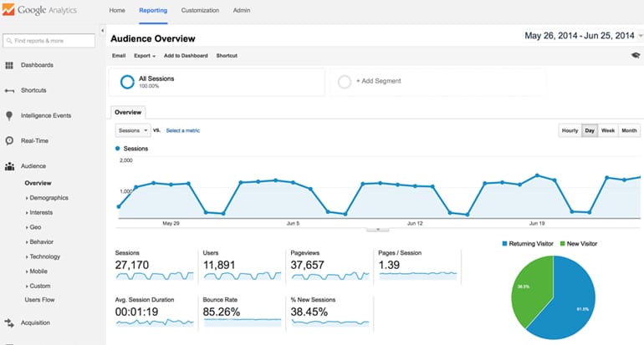Open the Export dropdown menu
The height and width of the screenshot is (345, 644).
click(x=144, y=56)
